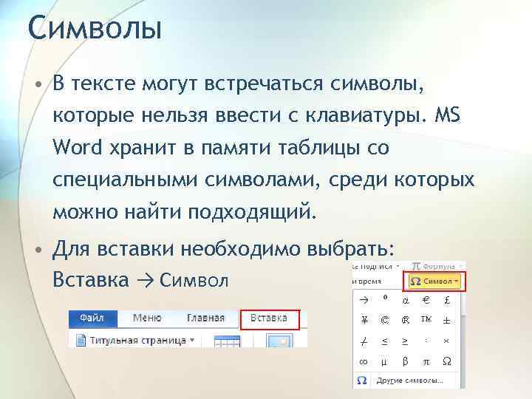Click the 'и время' ribbon item
This screenshot has width=532, height=399.
click(x=366, y=282)
